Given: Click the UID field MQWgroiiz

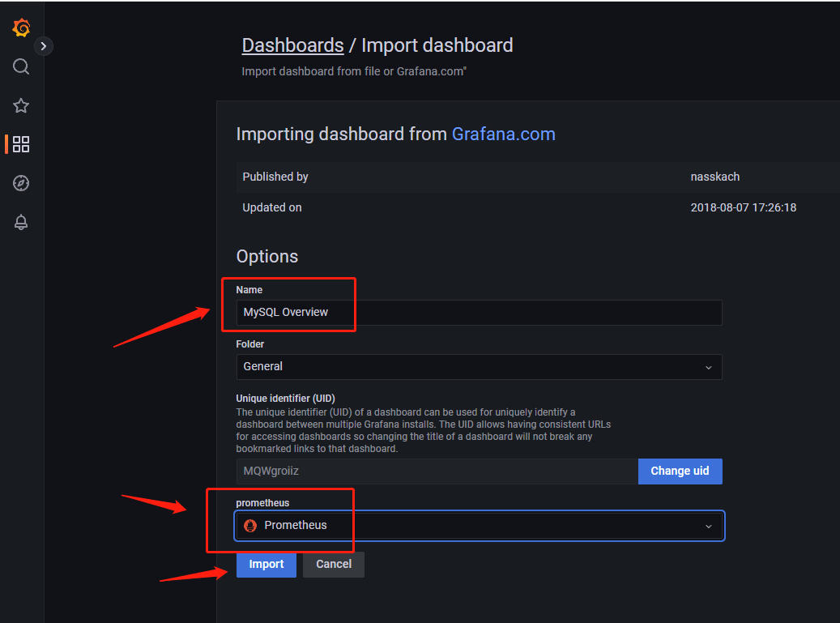Looking at the screenshot, I should click(x=437, y=472).
